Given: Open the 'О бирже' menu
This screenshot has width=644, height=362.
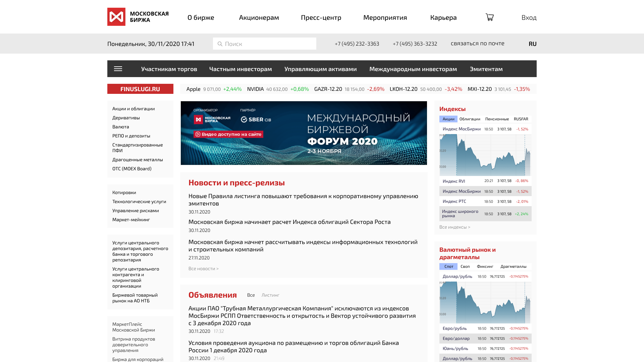Looking at the screenshot, I should tap(201, 17).
